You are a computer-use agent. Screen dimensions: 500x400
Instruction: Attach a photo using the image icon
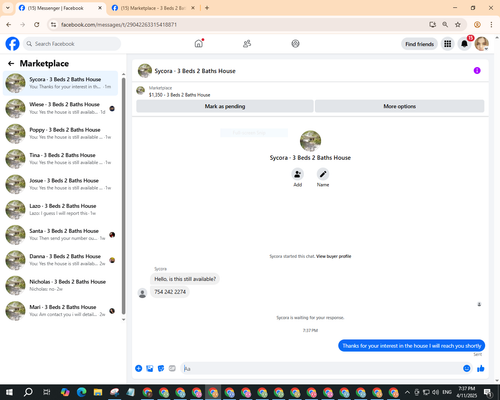pos(150,368)
